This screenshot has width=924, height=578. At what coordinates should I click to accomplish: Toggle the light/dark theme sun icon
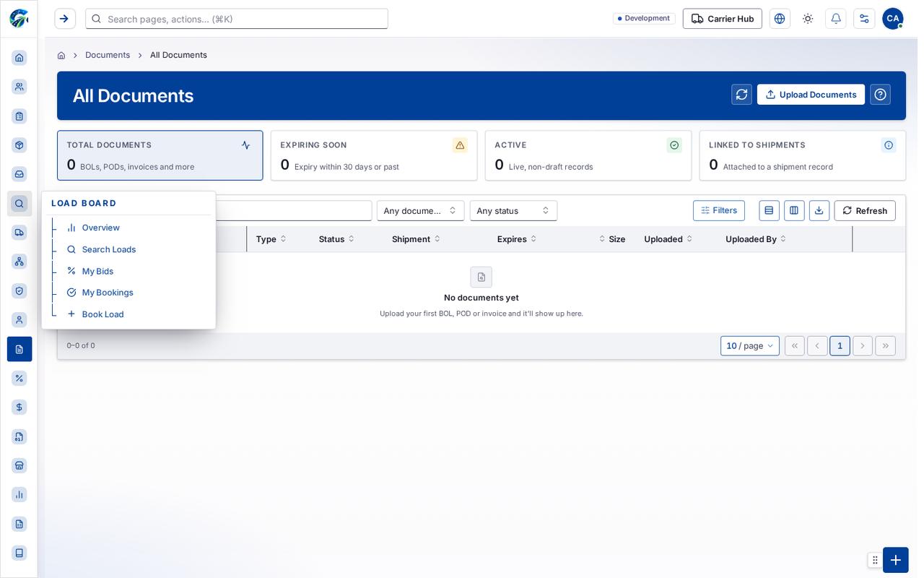(x=808, y=19)
